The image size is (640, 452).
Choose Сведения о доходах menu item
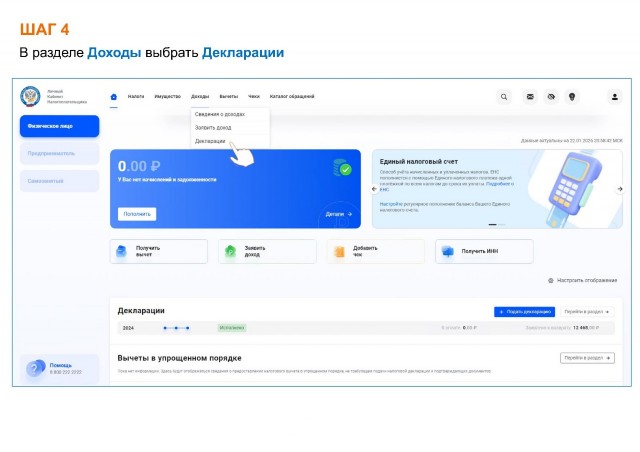[x=220, y=114]
